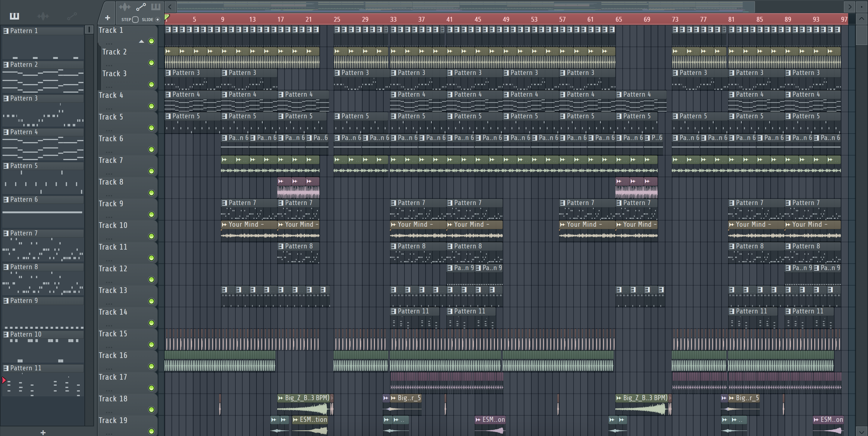
Task: Click the Big_Z_B clip menu icon at bar 17
Action: [x=280, y=398]
